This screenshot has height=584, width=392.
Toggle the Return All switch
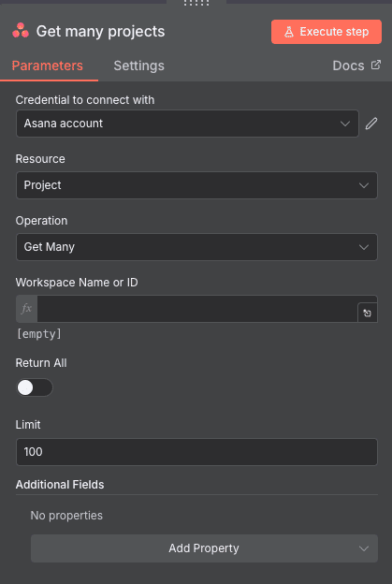[35, 387]
